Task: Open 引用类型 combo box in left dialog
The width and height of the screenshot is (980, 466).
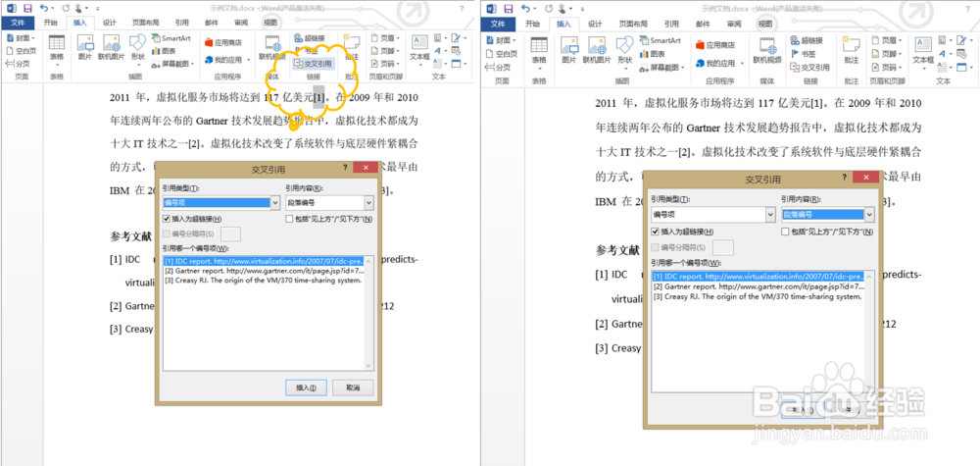Action: 220,203
